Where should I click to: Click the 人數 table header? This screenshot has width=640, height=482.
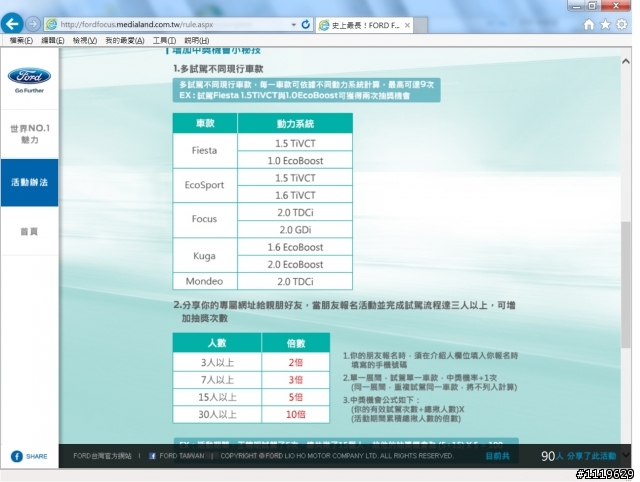coord(217,343)
